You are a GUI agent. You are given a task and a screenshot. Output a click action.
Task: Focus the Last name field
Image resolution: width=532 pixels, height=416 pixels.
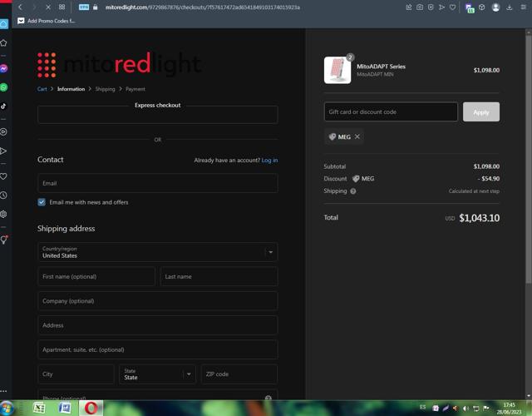tap(219, 276)
